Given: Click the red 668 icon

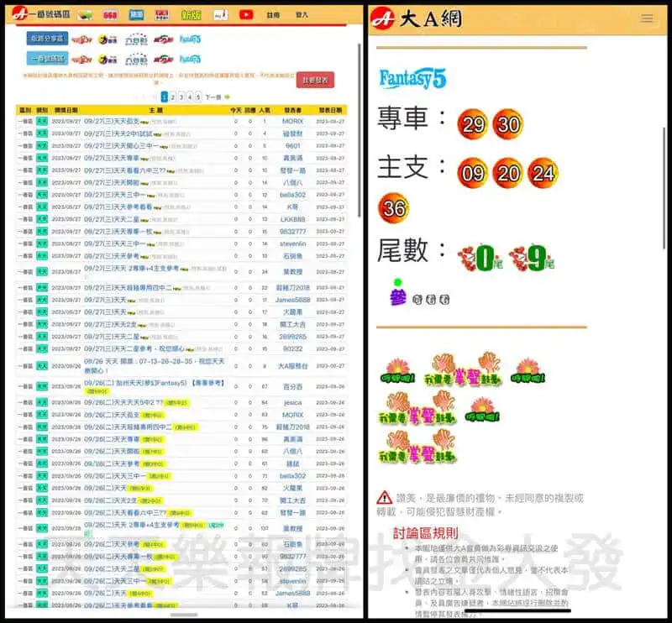Looking at the screenshot, I should coord(110,15).
